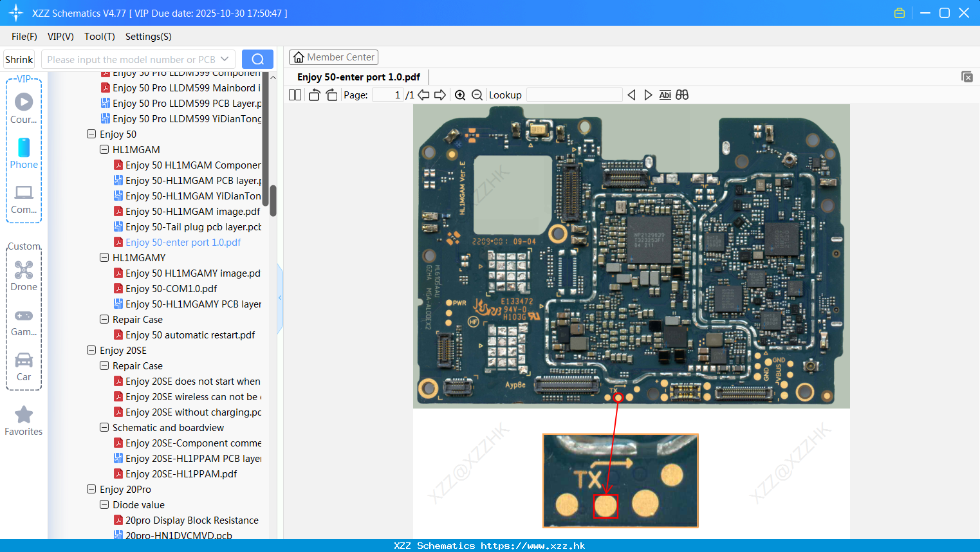This screenshot has height=552, width=980.
Task: Open the File(F) menu
Action: (x=24, y=36)
